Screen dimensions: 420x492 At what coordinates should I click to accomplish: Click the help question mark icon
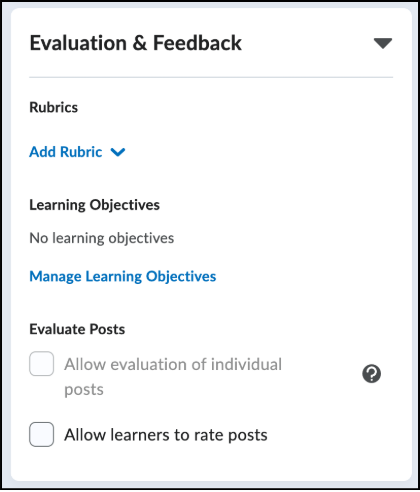tap(371, 374)
